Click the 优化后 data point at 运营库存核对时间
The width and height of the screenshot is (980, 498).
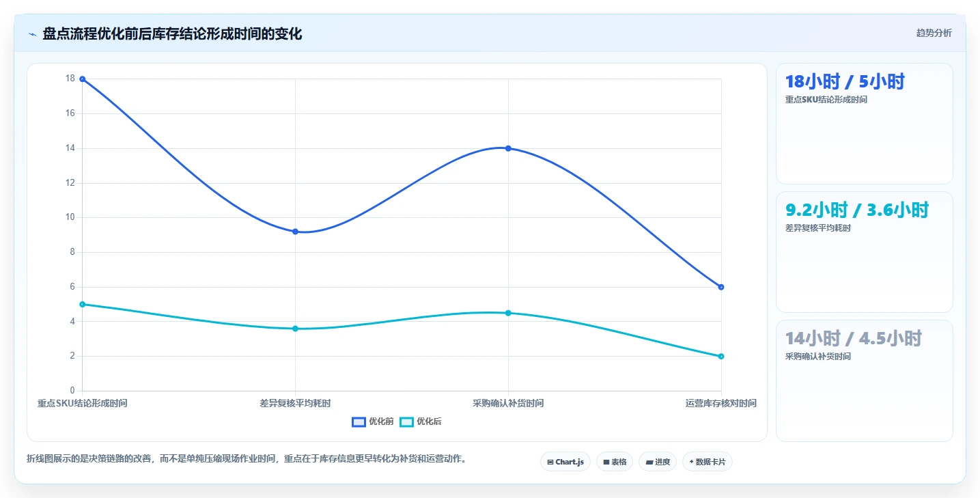[x=721, y=356]
